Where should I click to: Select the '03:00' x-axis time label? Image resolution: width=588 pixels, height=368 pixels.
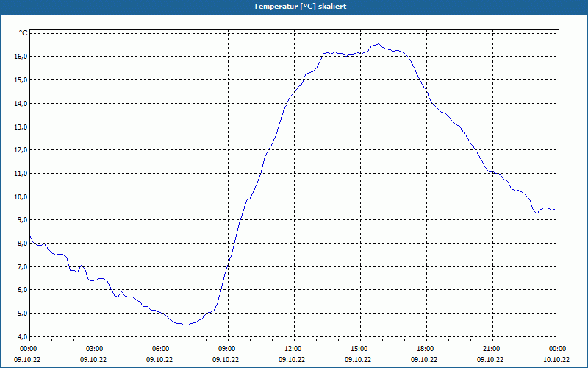(94, 349)
